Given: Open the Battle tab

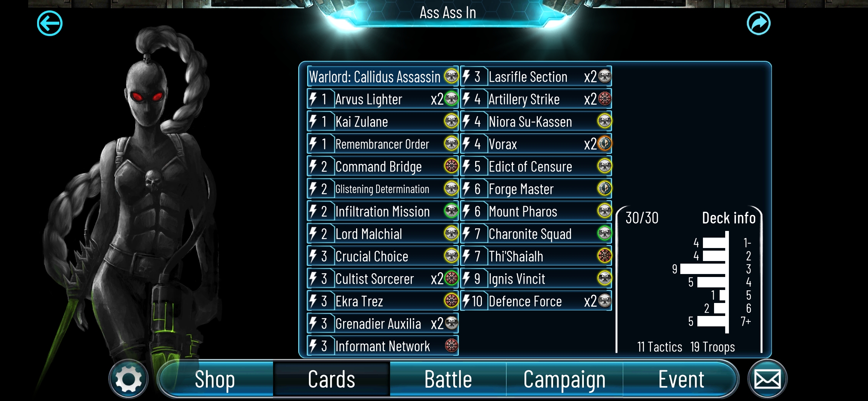Looking at the screenshot, I should point(448,379).
